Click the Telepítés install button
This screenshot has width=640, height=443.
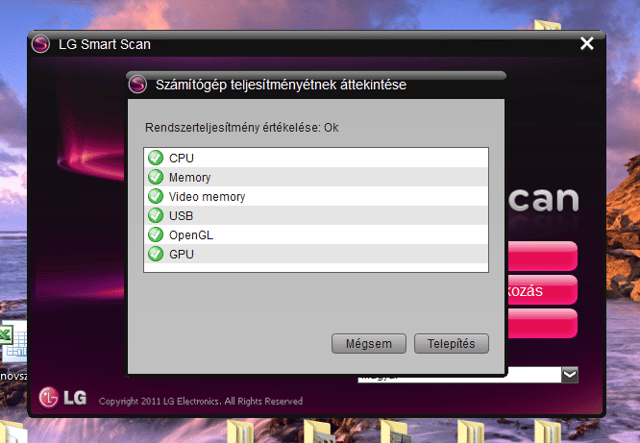[x=451, y=343]
